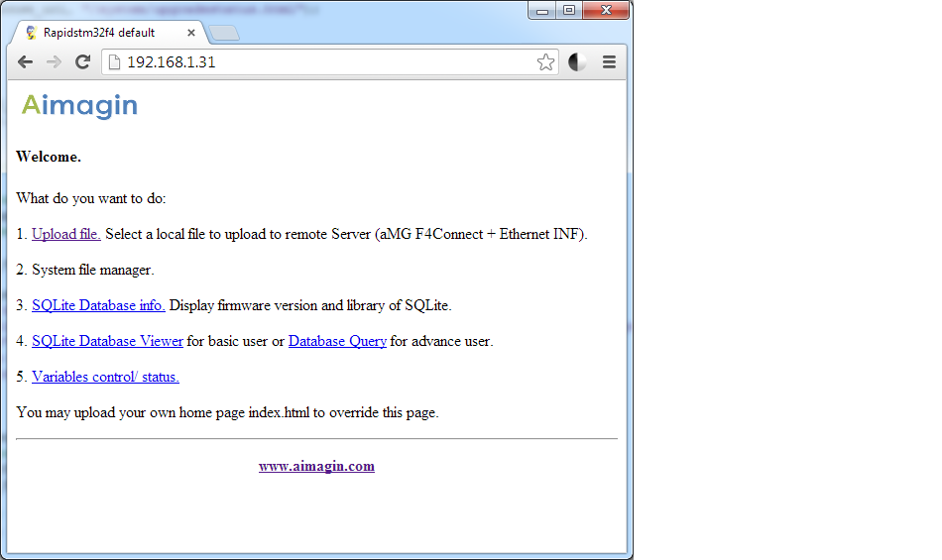Open the Variables control/ status link
Image resolution: width=942 pixels, height=560 pixels.
(x=105, y=377)
